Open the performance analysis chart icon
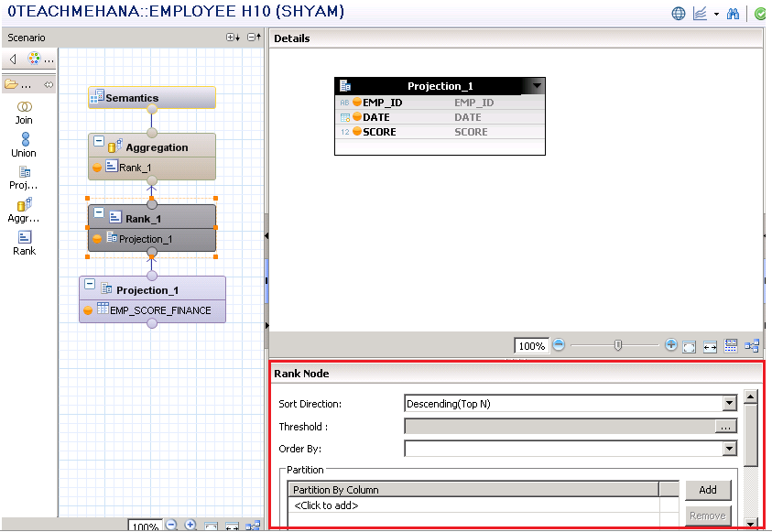The height and width of the screenshot is (532, 772). [x=700, y=14]
